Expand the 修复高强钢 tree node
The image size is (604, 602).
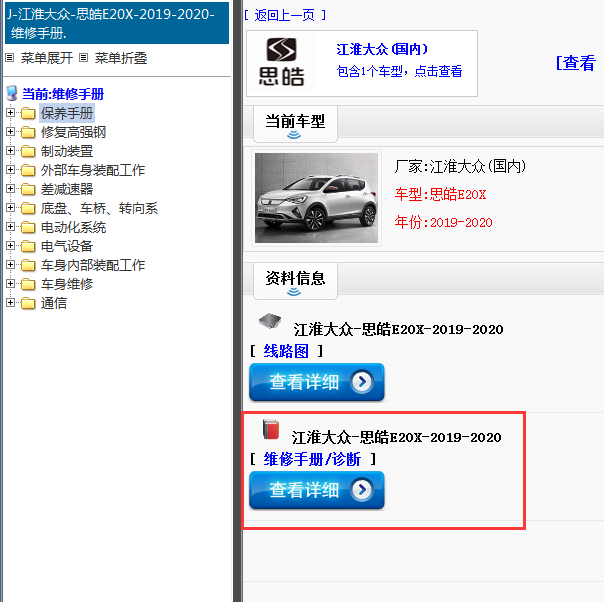(x=10, y=131)
